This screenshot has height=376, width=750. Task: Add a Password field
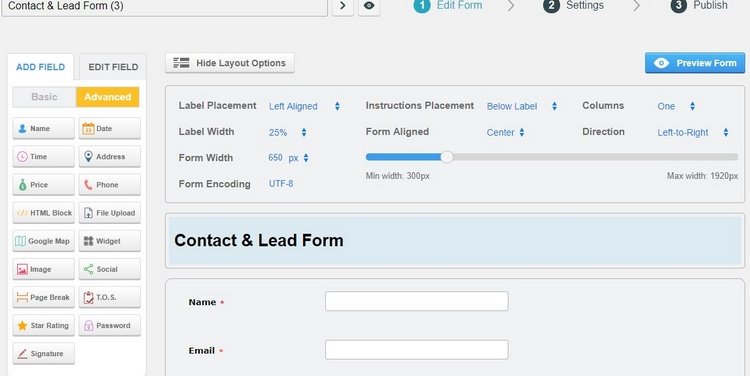(x=110, y=325)
